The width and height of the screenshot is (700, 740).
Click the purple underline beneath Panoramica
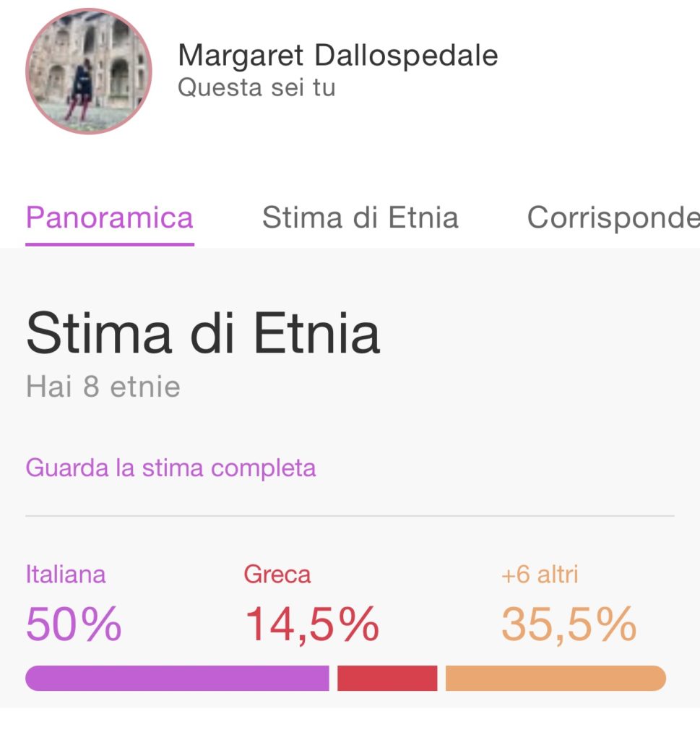pyautogui.click(x=109, y=244)
